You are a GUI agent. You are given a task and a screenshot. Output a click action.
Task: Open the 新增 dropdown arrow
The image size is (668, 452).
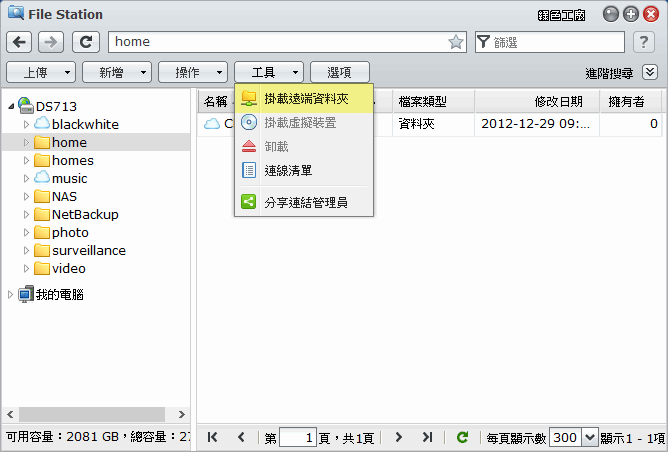pyautogui.click(x=144, y=72)
